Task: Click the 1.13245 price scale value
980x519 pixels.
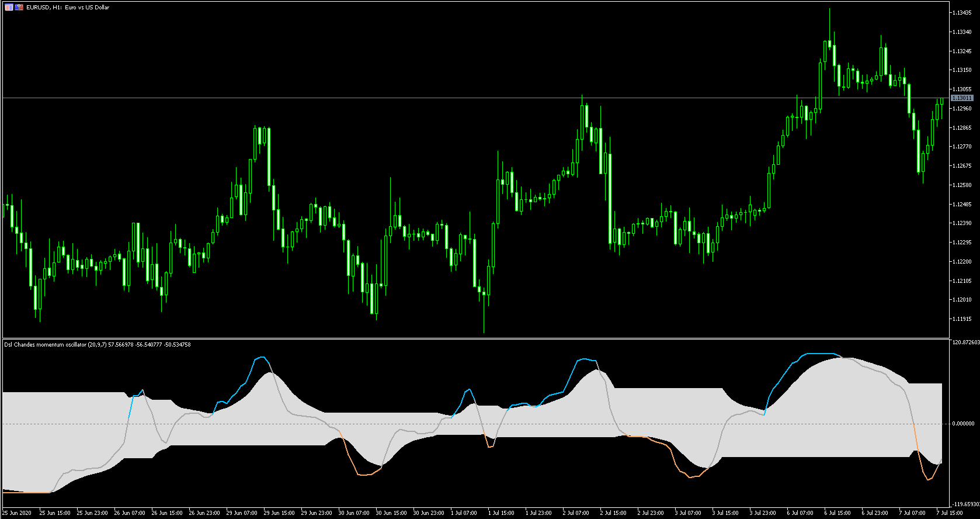Action: [962, 51]
